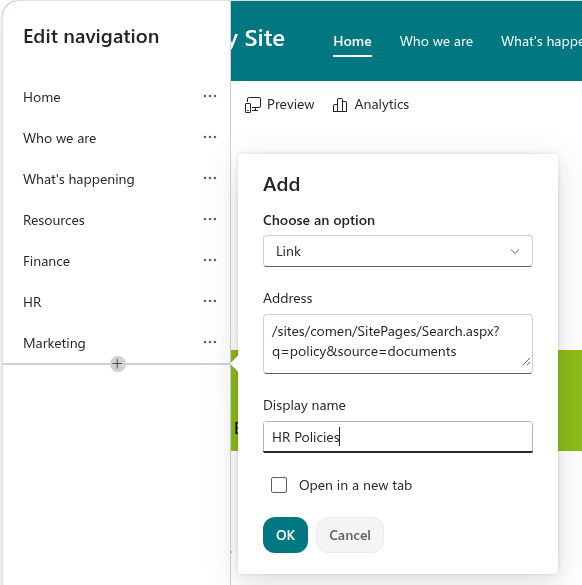Open the ellipsis menu for Finance

click(x=210, y=260)
